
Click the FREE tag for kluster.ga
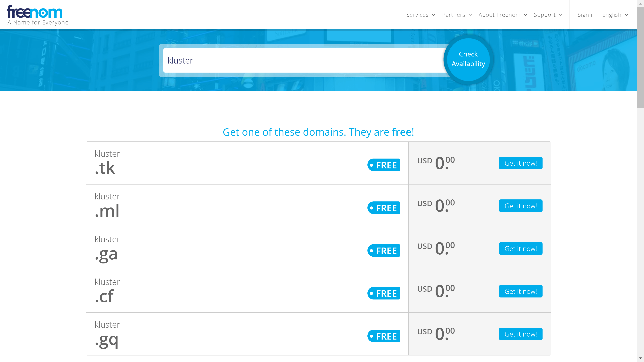384,251
